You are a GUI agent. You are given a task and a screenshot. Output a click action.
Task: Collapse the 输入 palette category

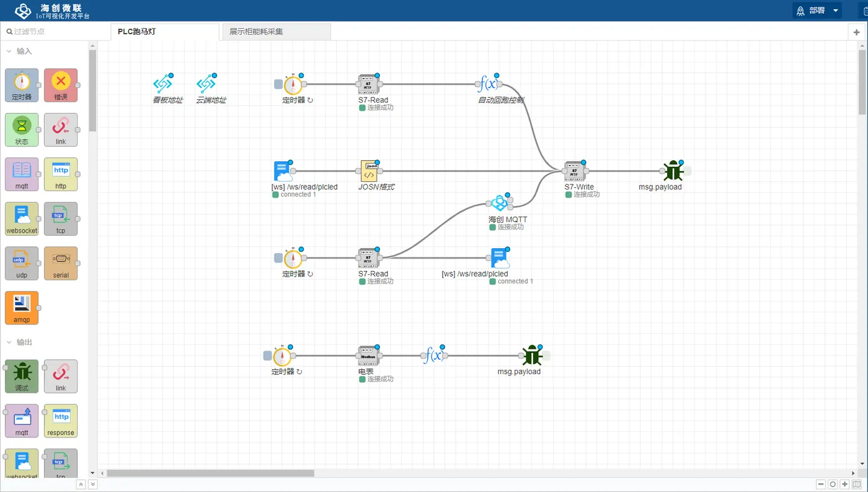pyautogui.click(x=9, y=51)
